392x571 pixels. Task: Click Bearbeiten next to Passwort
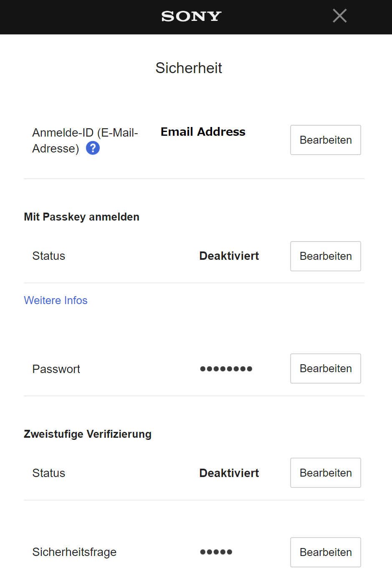click(325, 368)
